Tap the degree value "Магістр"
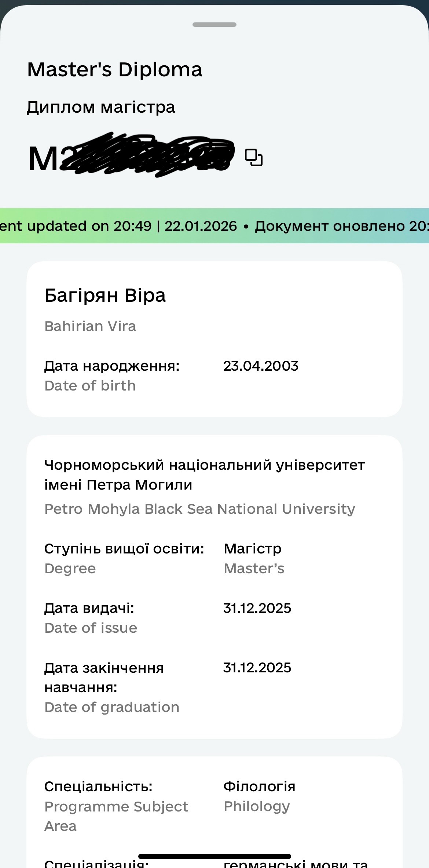Viewport: 429px width, 868px height. pos(253,549)
